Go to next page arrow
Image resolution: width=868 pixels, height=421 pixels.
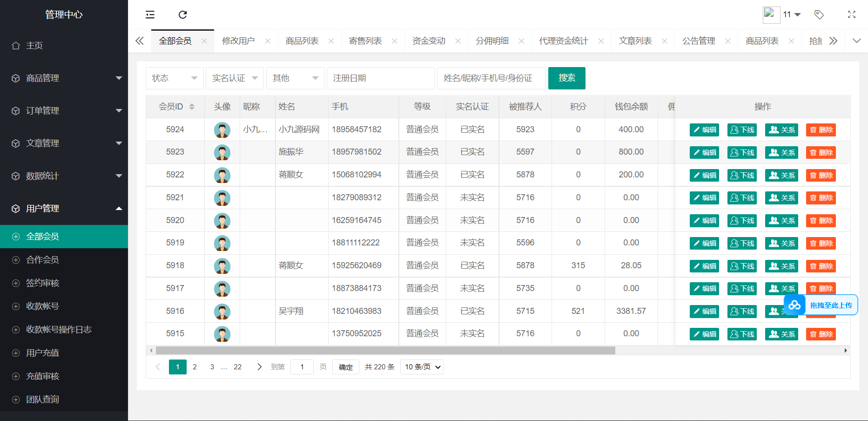tap(259, 367)
